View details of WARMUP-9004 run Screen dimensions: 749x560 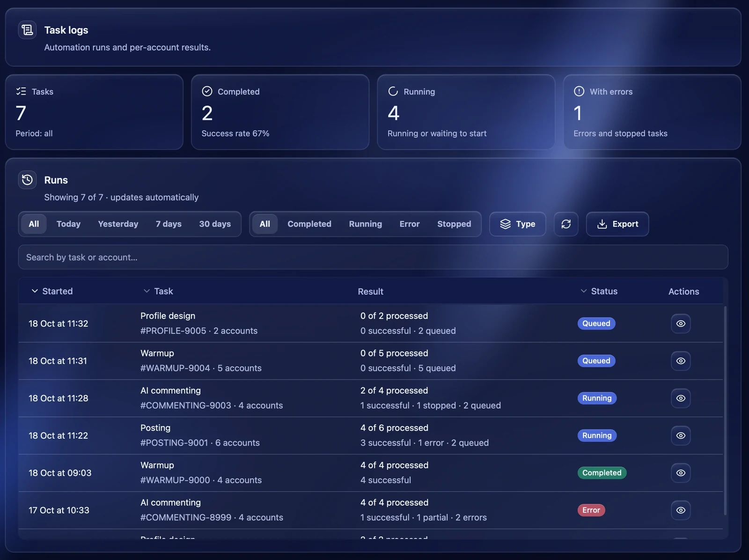[681, 361]
